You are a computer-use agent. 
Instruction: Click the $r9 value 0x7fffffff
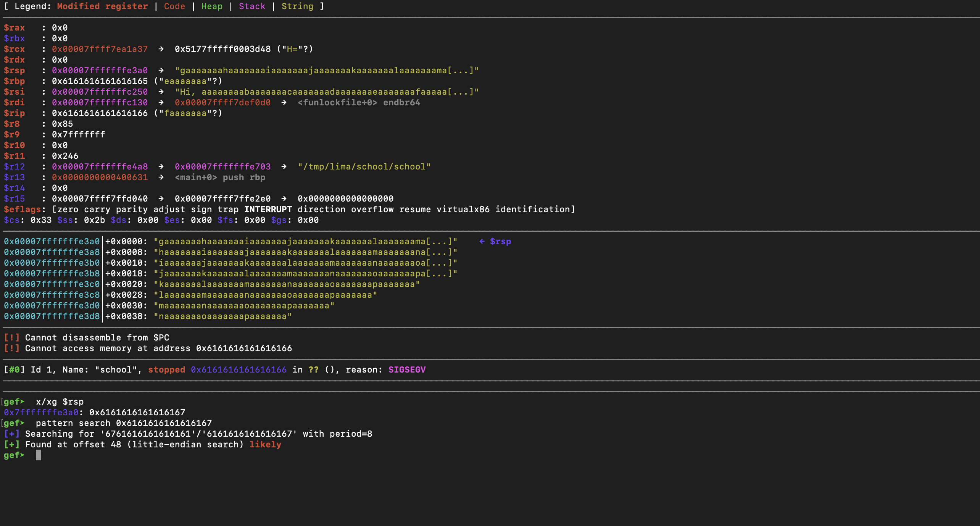click(78, 135)
